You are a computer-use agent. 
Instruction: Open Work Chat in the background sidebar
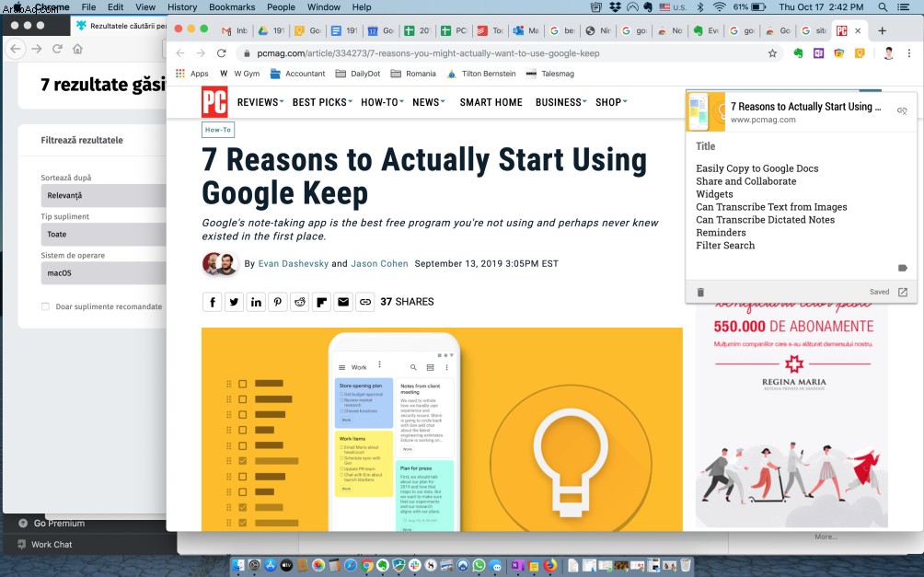45,545
